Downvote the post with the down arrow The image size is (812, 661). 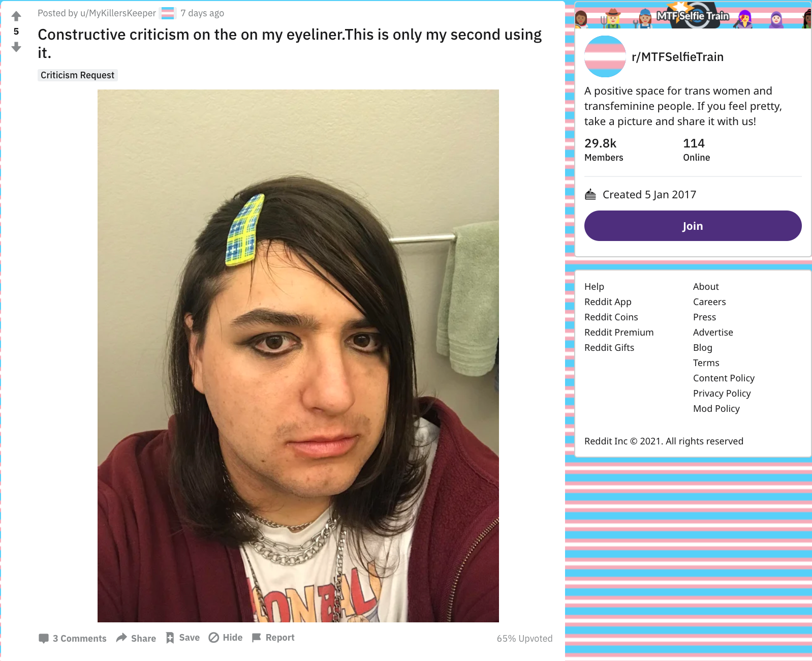coord(16,47)
